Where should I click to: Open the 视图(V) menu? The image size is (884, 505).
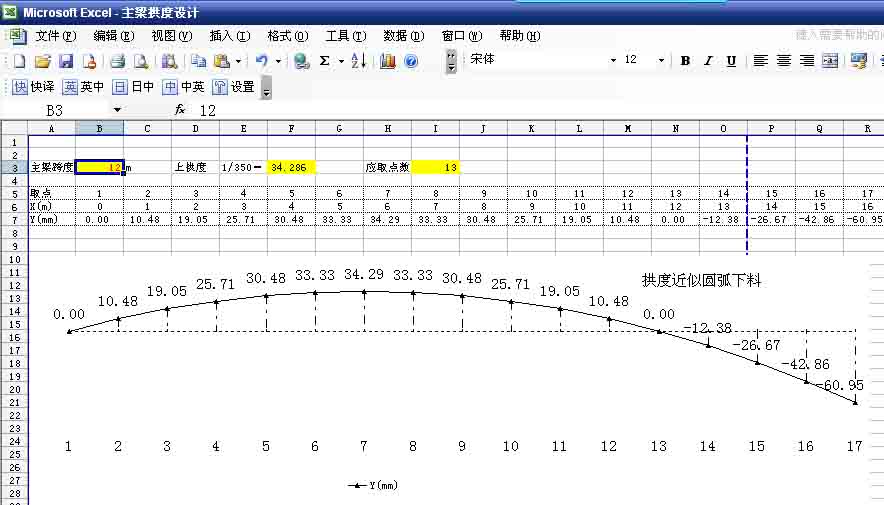tap(172, 36)
